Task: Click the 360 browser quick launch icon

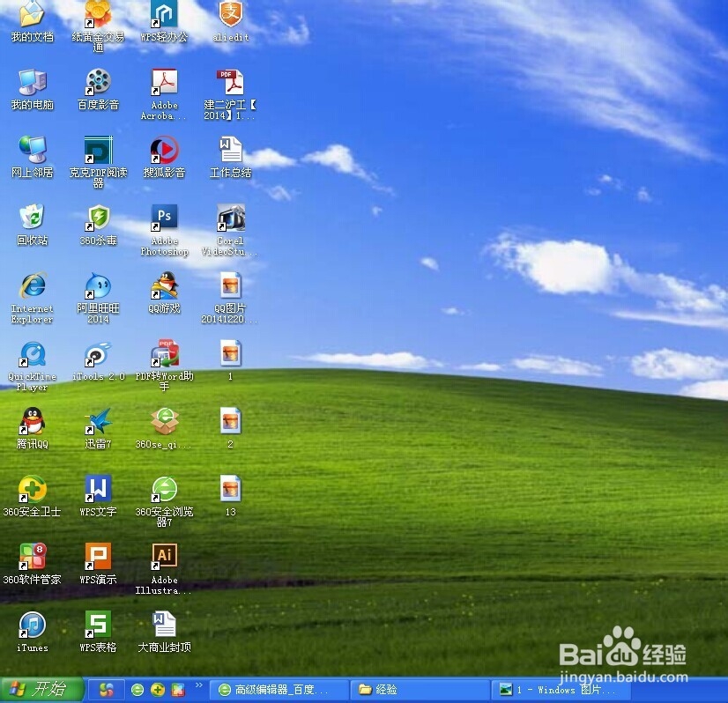Action: click(x=137, y=690)
